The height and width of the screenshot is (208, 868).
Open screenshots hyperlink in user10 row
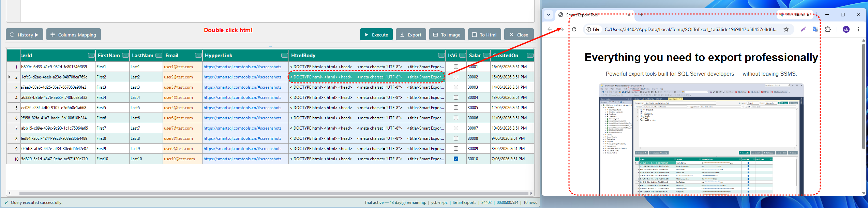[x=242, y=159]
